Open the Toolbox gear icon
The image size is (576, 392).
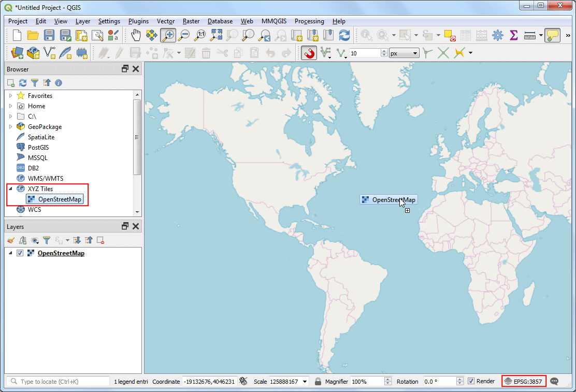[498, 35]
